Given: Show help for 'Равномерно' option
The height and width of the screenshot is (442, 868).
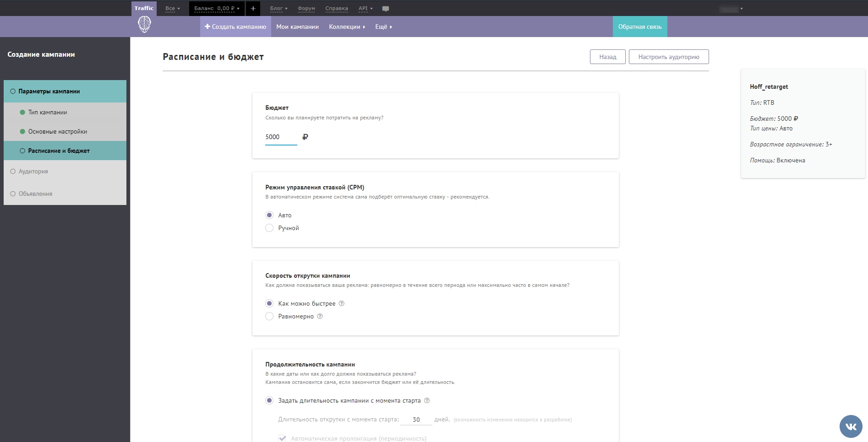Looking at the screenshot, I should [320, 316].
